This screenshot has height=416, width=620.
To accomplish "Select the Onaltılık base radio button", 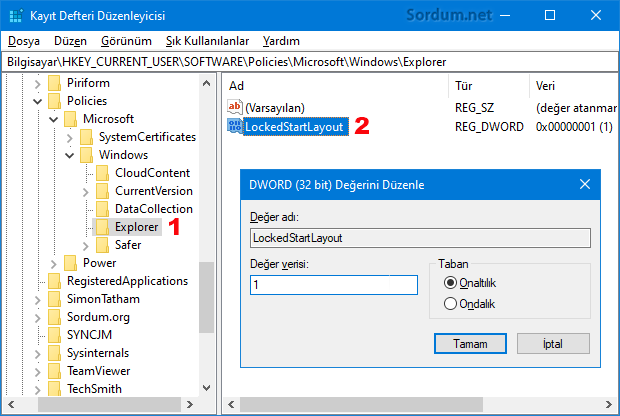I will pos(450,283).
